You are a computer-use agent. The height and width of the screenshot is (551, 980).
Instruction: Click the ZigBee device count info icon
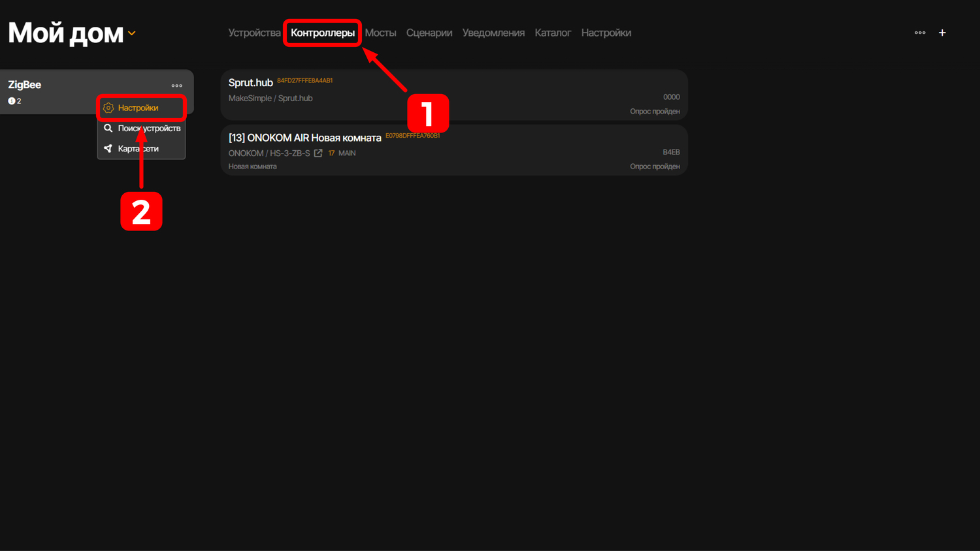(x=12, y=101)
